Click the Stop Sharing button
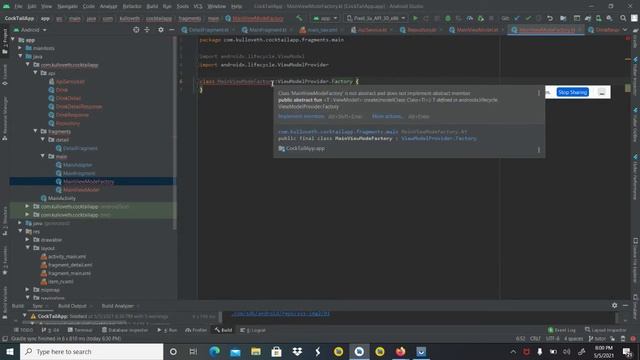Image resolution: width=640 pixels, height=360 pixels. pos(573,92)
